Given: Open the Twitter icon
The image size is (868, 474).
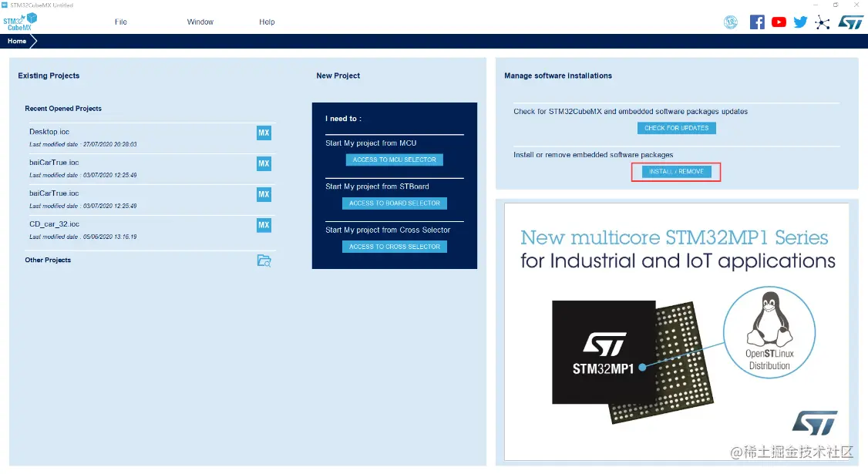Looking at the screenshot, I should pos(800,22).
